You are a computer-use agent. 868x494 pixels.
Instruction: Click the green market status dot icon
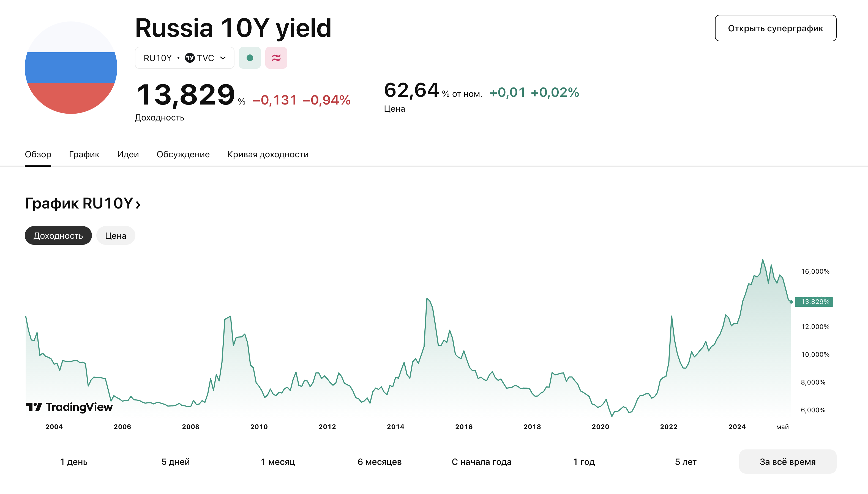(250, 58)
